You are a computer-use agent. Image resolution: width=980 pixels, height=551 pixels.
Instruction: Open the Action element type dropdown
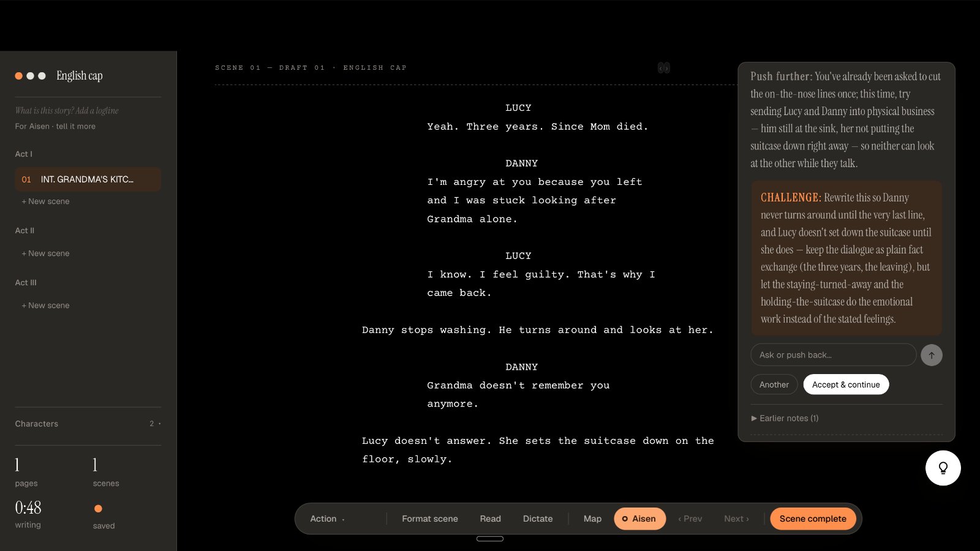[x=328, y=519]
